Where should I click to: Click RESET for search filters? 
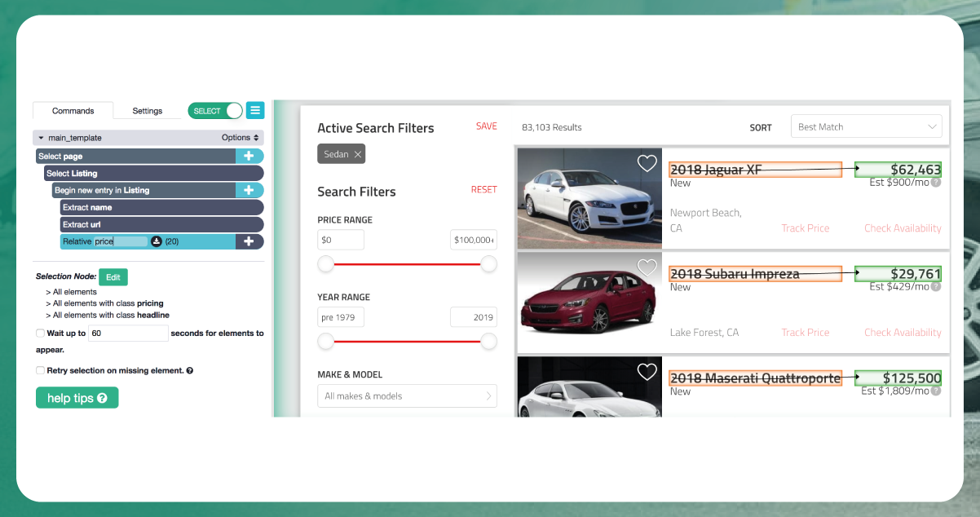483,189
